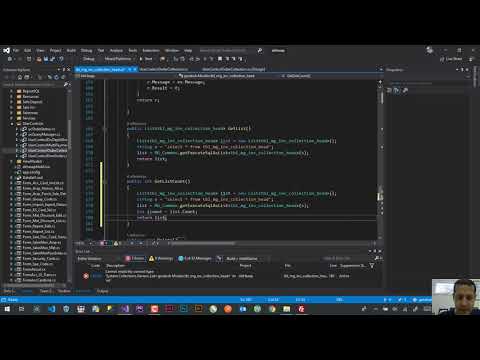The height and width of the screenshot is (360, 480).
Task: Open the View menu
Action: coord(40,51)
